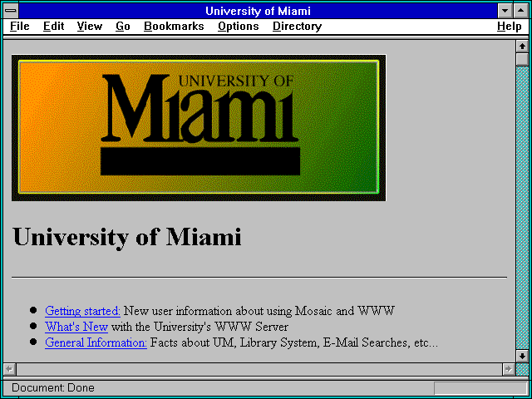The image size is (532, 399).
Task: Click text 'with the University's WWW Server'
Action: pos(199,327)
